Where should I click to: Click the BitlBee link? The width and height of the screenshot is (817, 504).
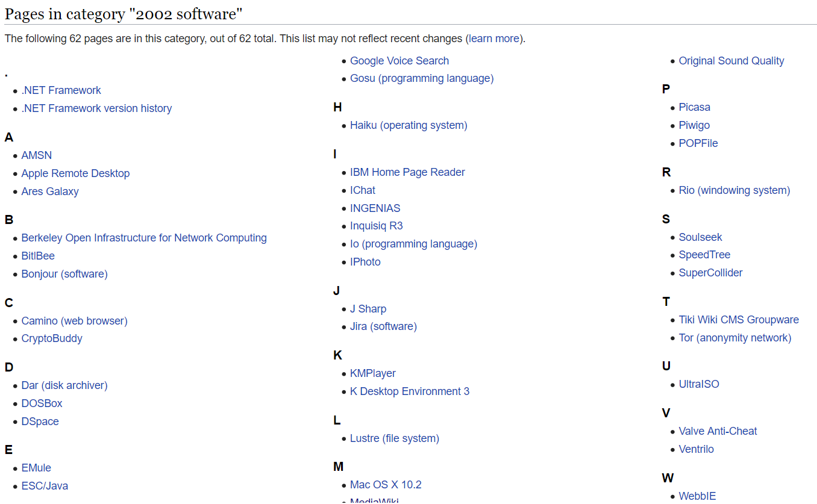click(x=38, y=256)
